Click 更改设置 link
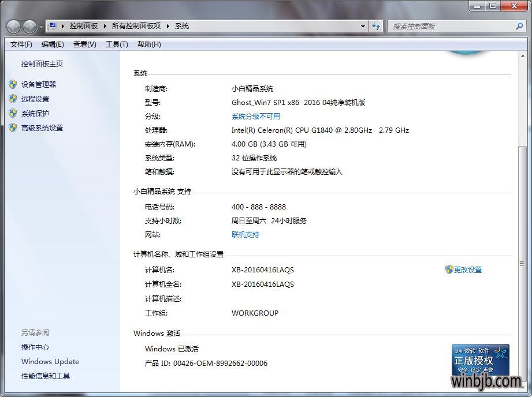This screenshot has height=397, width=532. click(x=468, y=269)
